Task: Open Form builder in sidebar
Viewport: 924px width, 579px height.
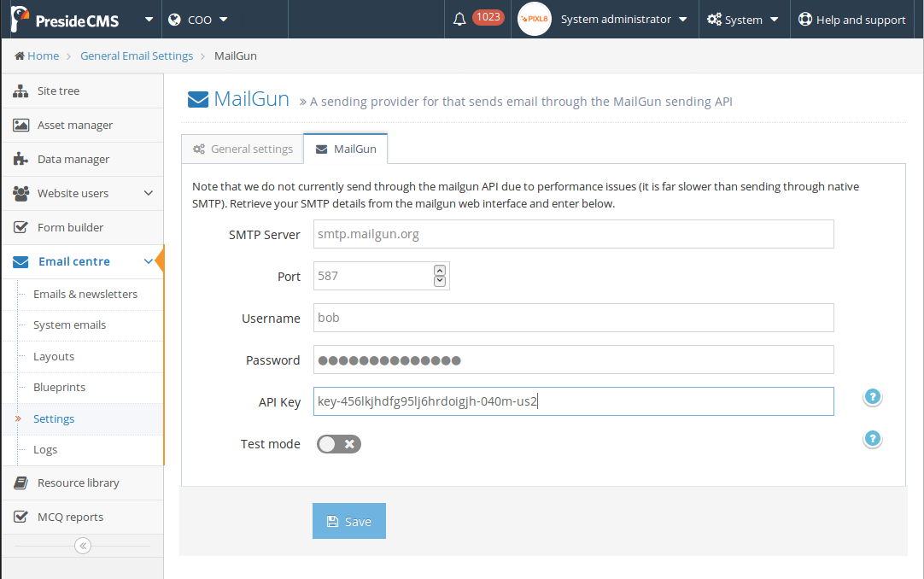Action: (83, 227)
